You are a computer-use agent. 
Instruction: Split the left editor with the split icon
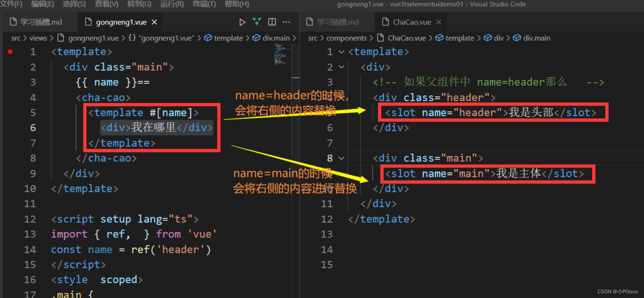(272, 22)
